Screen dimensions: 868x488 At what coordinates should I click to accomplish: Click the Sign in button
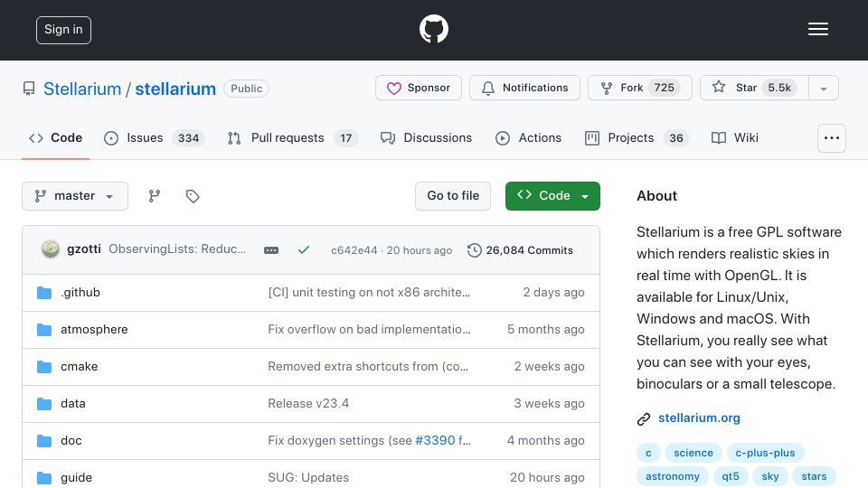click(63, 30)
